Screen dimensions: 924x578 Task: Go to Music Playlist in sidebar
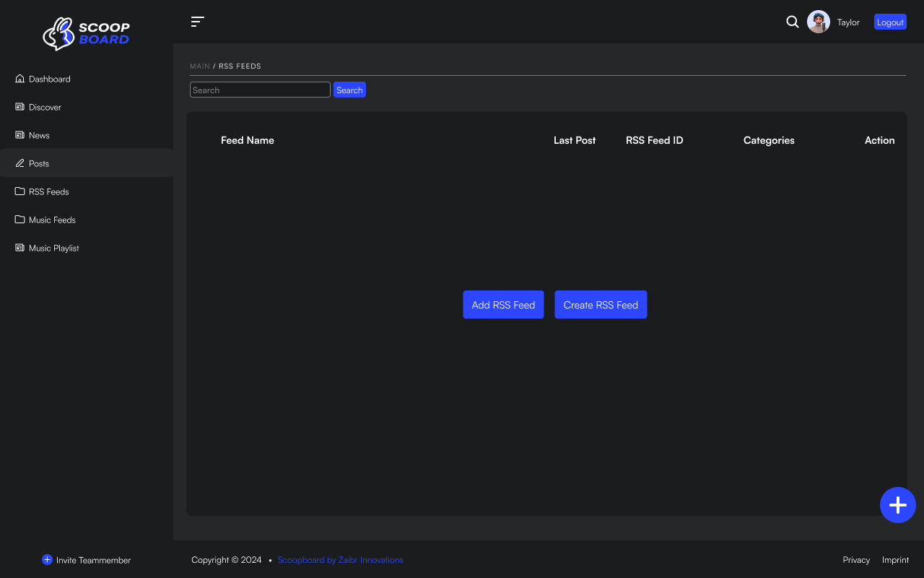point(53,248)
